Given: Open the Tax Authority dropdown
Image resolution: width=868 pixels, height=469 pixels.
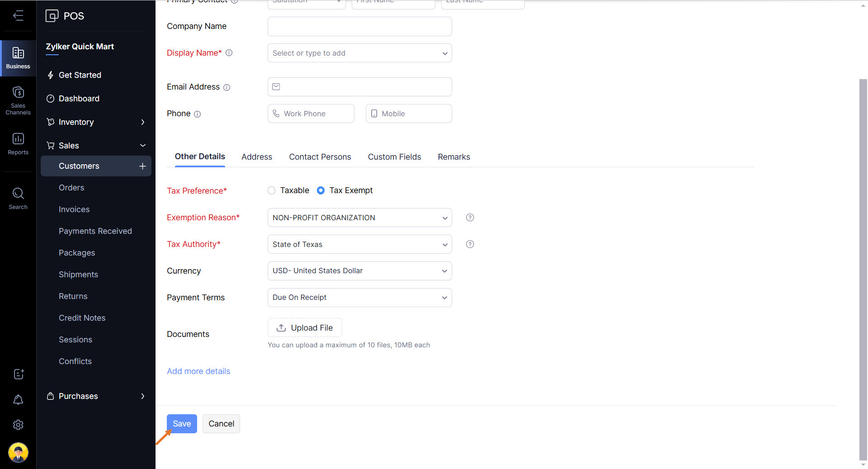Looking at the screenshot, I should [x=359, y=244].
